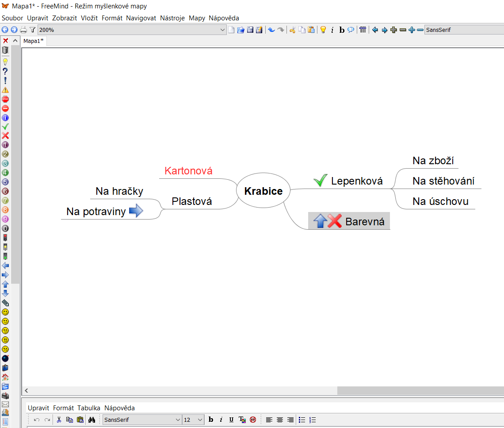
Task: Click the filter funnel icon in toolbar
Action: [32, 30]
